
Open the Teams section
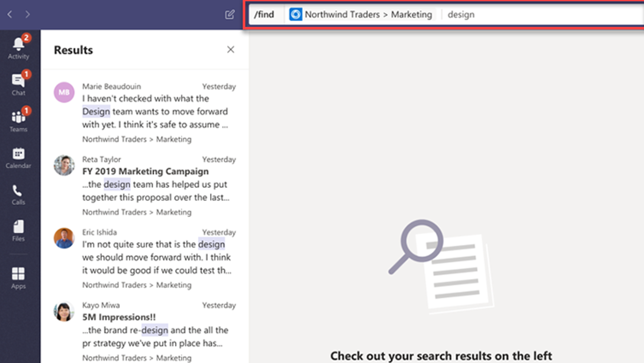pyautogui.click(x=18, y=120)
